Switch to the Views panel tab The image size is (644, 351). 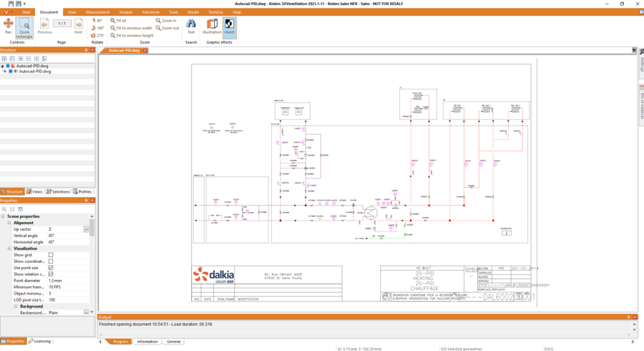(x=34, y=191)
